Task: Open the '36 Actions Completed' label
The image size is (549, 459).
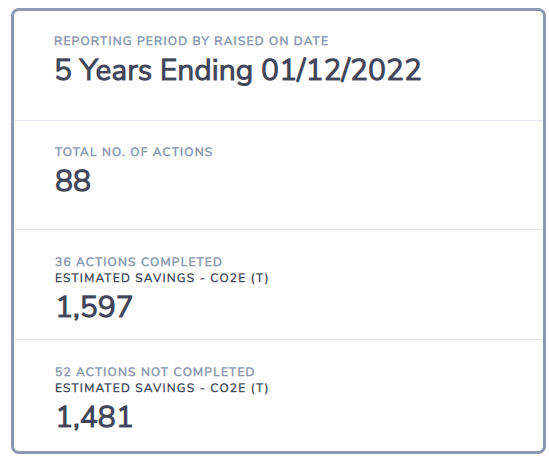Action: (139, 262)
